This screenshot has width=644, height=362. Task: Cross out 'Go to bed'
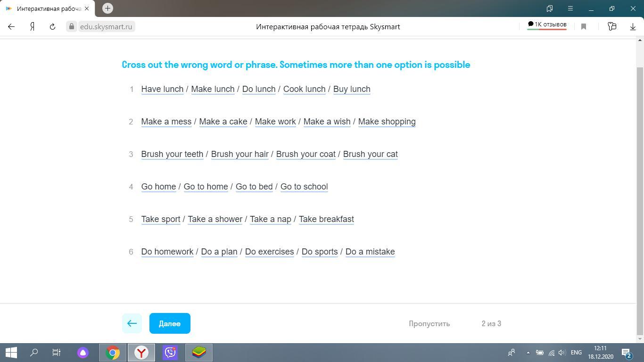coord(254,187)
